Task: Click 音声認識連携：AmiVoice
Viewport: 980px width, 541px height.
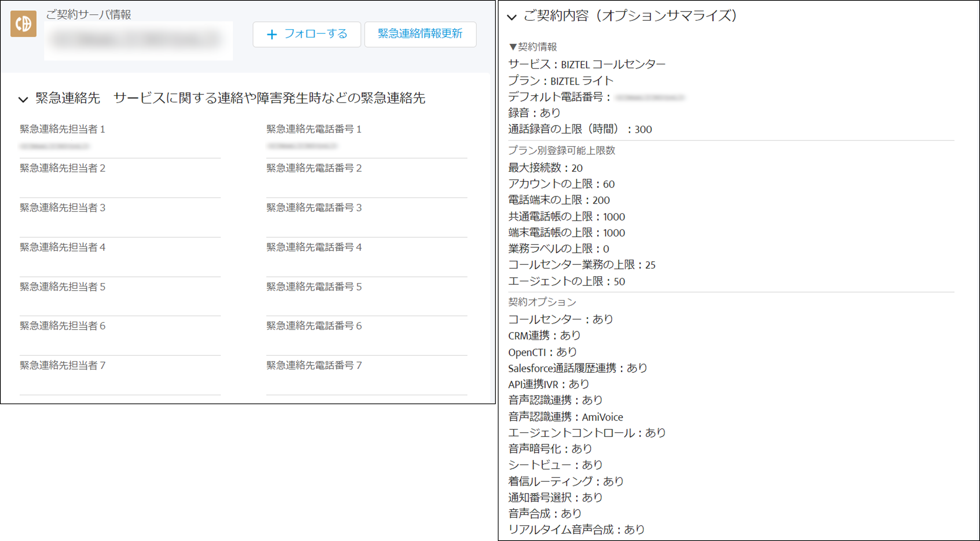Action: 565,417
